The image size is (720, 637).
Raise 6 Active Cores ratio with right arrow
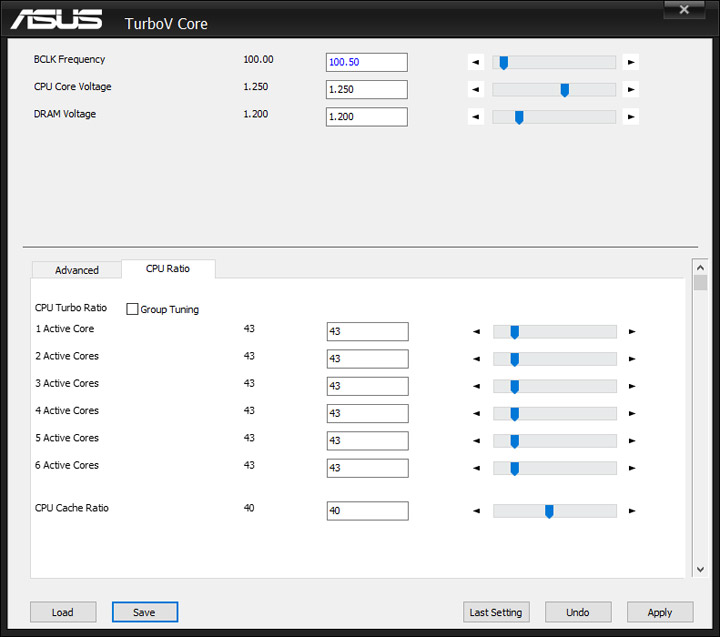(632, 468)
